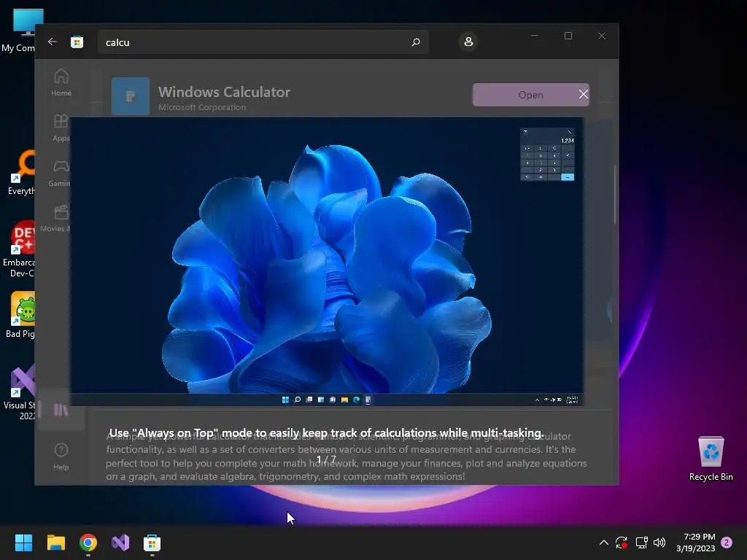The image size is (747, 560).
Task: Select Embarcadero Dev-C++ desktop shortcut
Action: 19,249
